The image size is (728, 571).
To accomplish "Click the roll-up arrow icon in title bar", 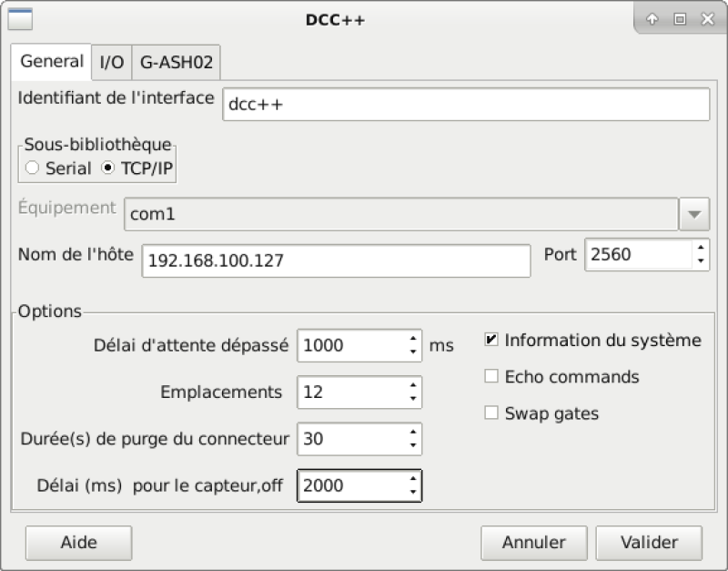I will (652, 19).
